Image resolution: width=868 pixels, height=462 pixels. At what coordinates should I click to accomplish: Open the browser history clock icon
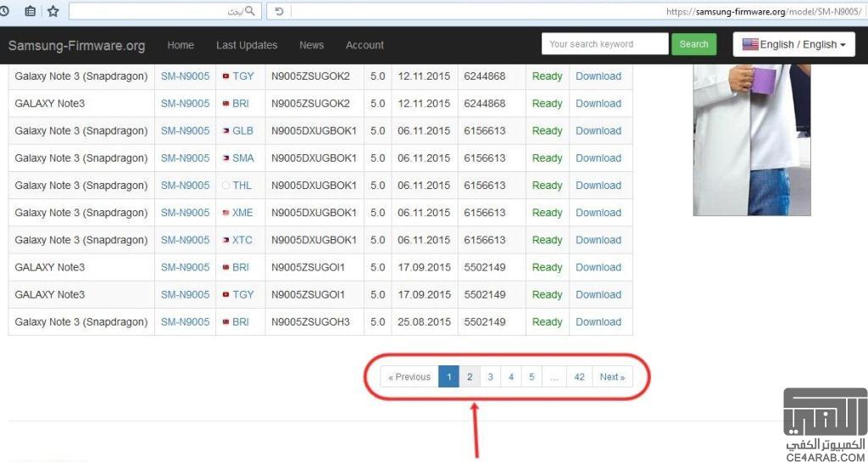point(4,11)
